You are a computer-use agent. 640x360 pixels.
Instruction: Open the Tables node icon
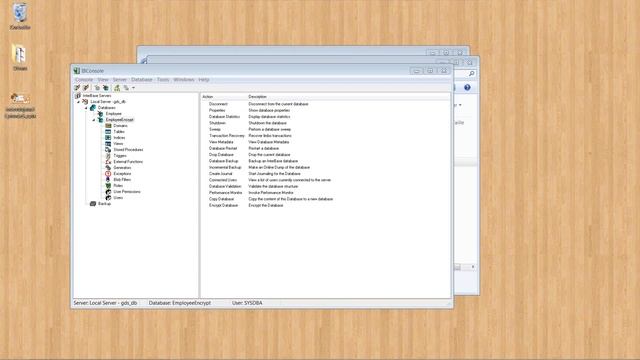point(108,131)
